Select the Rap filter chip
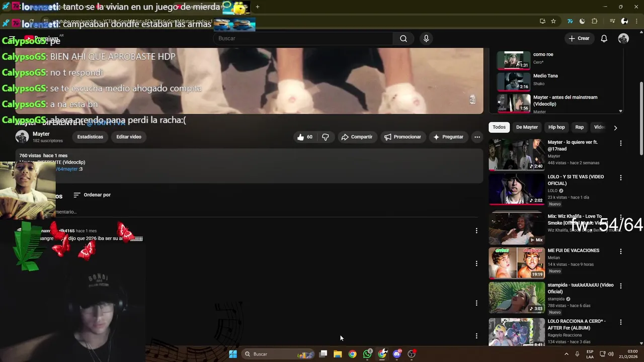The width and height of the screenshot is (644, 362). pos(580,127)
